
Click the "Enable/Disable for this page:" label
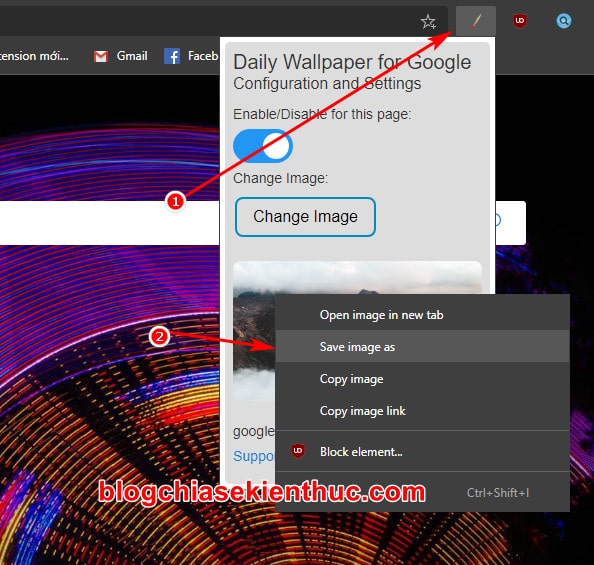click(322, 114)
